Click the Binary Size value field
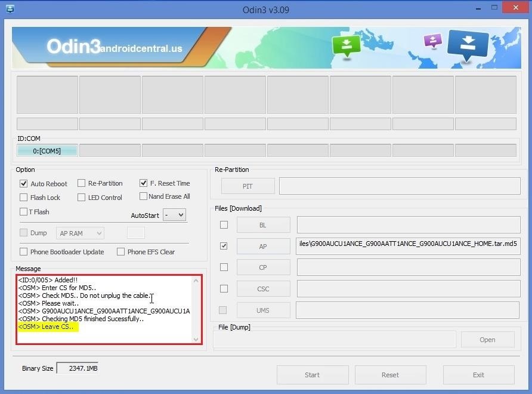The image size is (532, 394). point(78,368)
